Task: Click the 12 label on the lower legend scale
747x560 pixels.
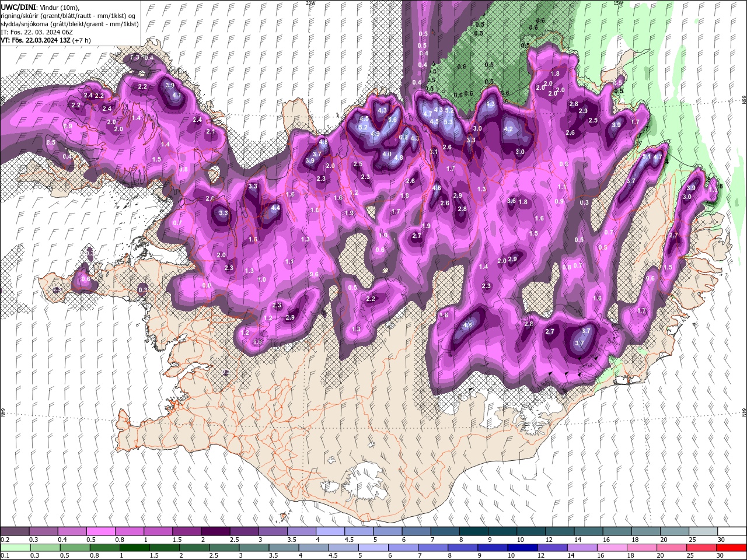Action: pyautogui.click(x=541, y=556)
